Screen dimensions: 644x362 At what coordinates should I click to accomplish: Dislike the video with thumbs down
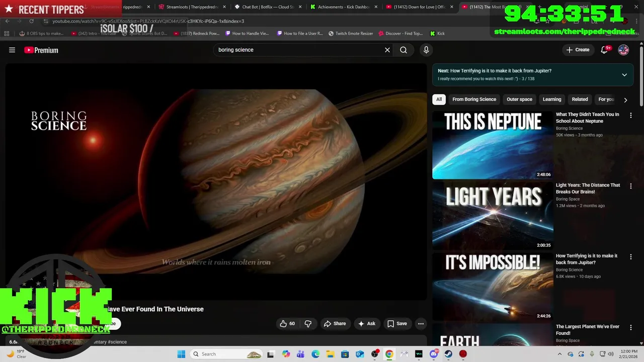coord(308,324)
